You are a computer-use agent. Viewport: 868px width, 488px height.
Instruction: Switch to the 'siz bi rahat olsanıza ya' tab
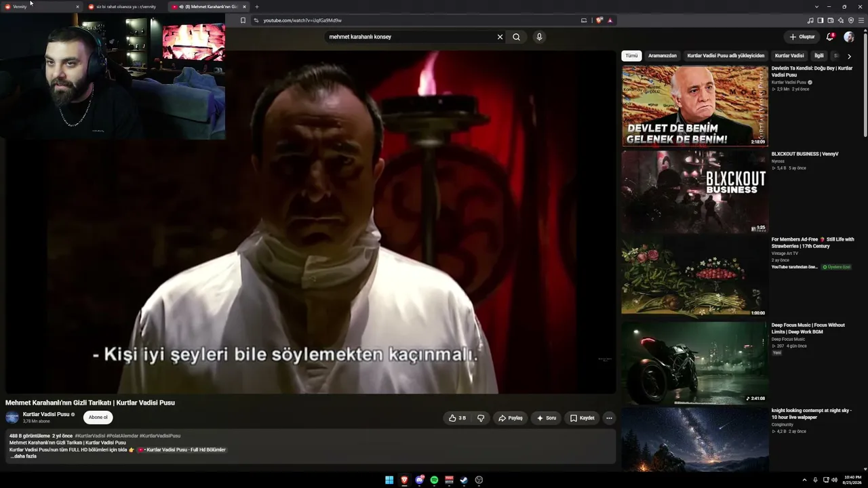[125, 7]
